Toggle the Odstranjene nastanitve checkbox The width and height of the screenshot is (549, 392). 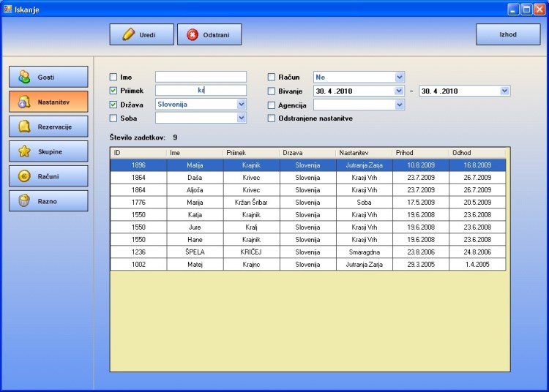pyautogui.click(x=272, y=118)
